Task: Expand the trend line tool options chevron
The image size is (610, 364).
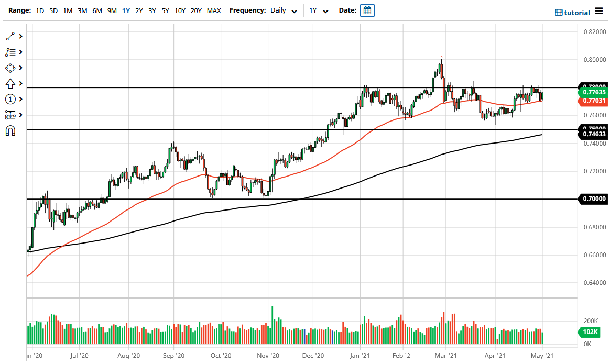Action: 21,36
